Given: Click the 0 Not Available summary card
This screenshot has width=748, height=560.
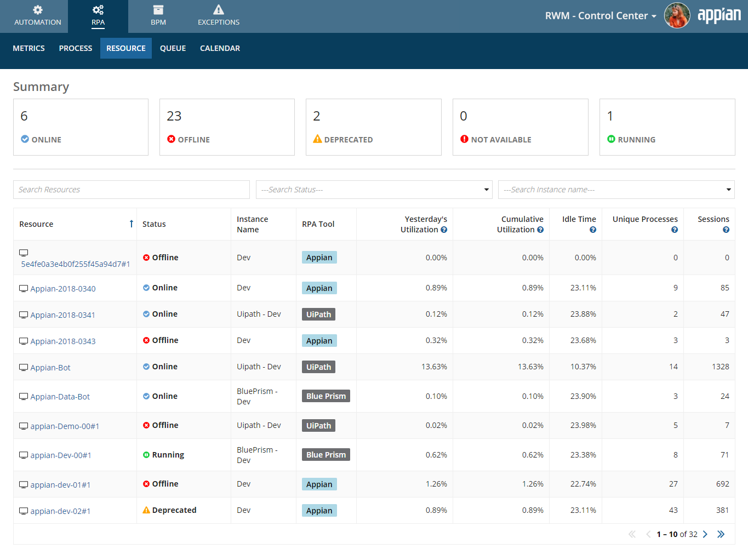Looking at the screenshot, I should point(521,127).
